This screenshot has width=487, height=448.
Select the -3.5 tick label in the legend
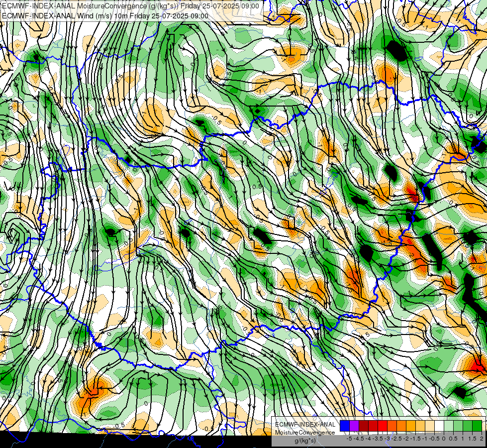[x=378, y=439]
